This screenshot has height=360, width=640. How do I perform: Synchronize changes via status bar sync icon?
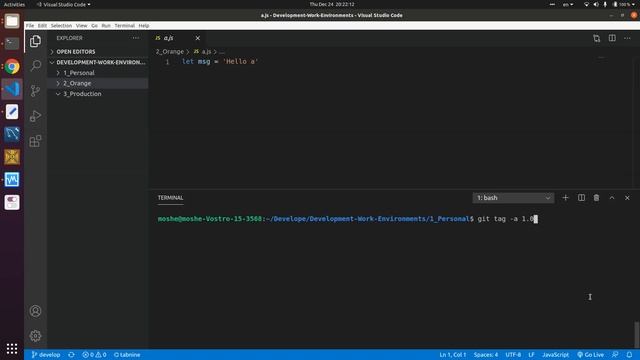[x=71, y=355]
